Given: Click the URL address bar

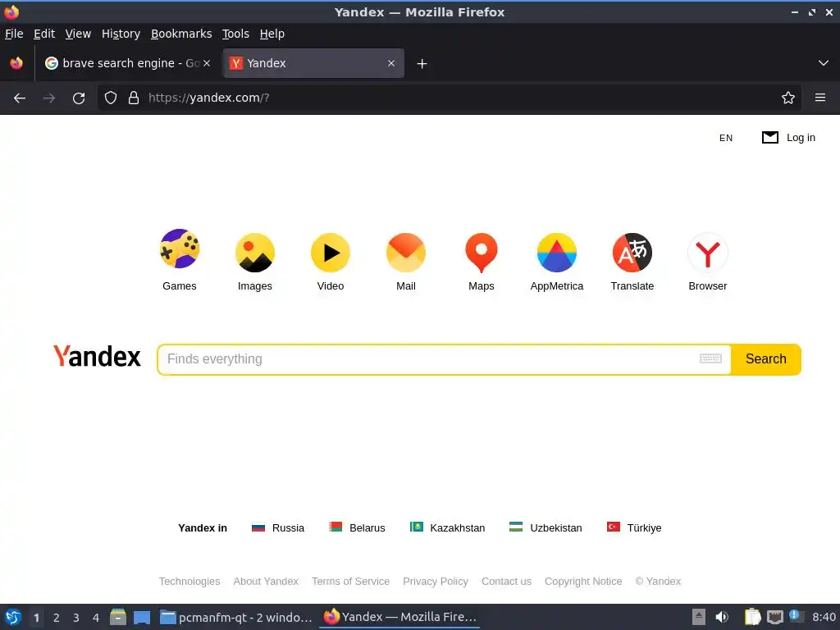Looking at the screenshot, I should point(450,98).
